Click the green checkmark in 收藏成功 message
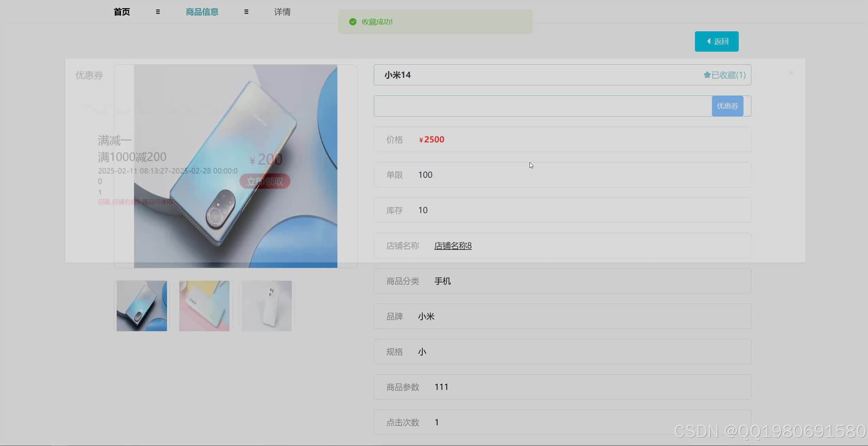 pos(353,21)
